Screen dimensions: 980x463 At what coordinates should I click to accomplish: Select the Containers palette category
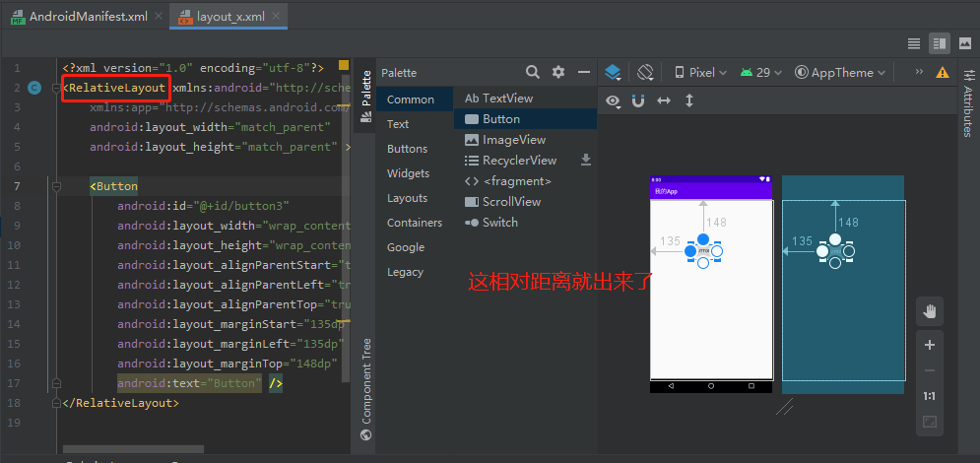click(415, 223)
